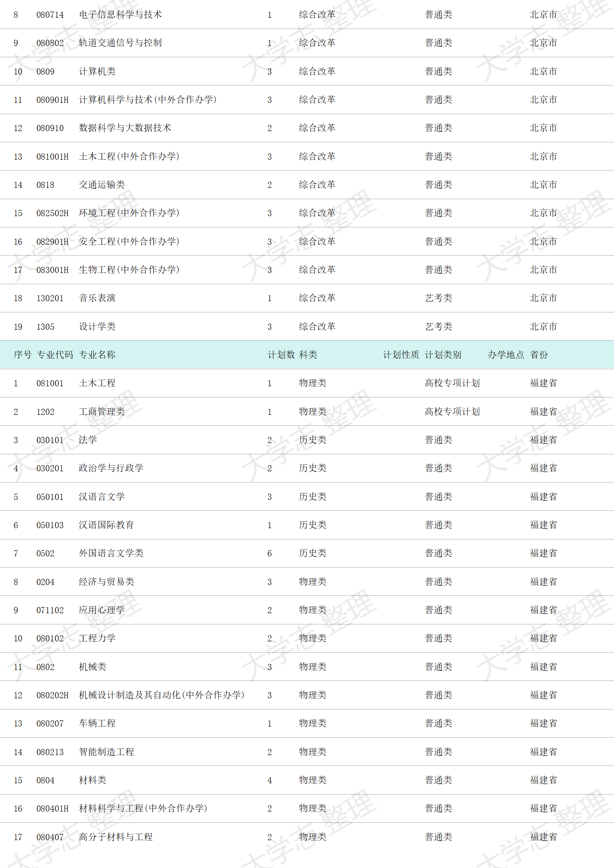
Task: Select the 智能制造工程 major name
Action: tap(106, 752)
